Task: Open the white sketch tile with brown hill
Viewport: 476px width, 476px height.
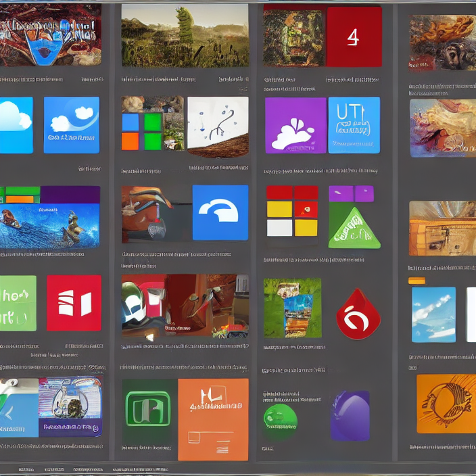Action: click(x=218, y=127)
